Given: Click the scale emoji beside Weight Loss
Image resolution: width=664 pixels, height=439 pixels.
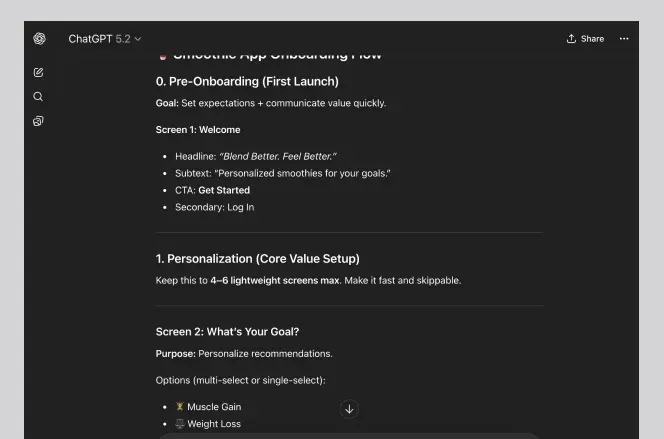Looking at the screenshot, I should pos(180,424).
